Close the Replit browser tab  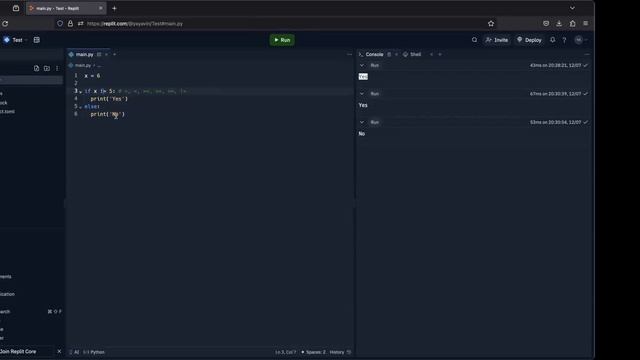pos(101,8)
